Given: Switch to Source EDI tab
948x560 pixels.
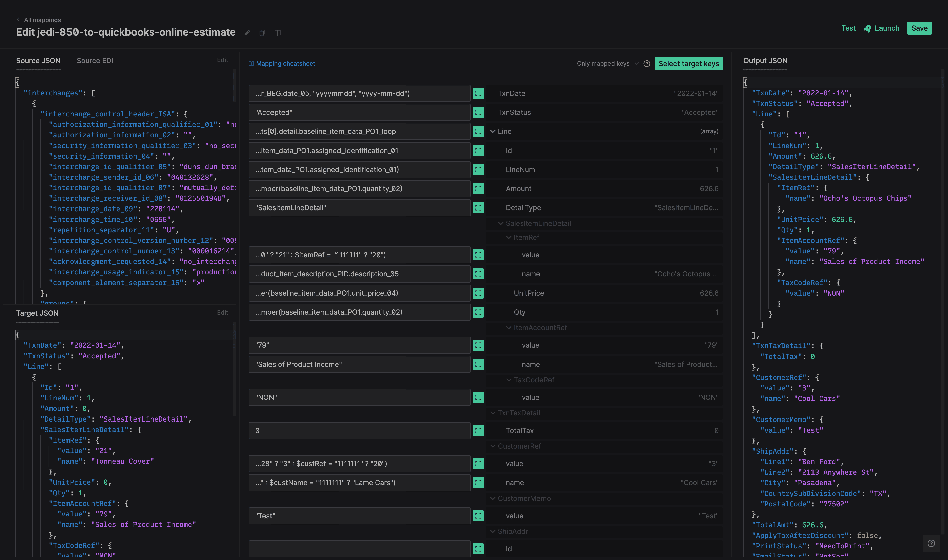Looking at the screenshot, I should (94, 61).
